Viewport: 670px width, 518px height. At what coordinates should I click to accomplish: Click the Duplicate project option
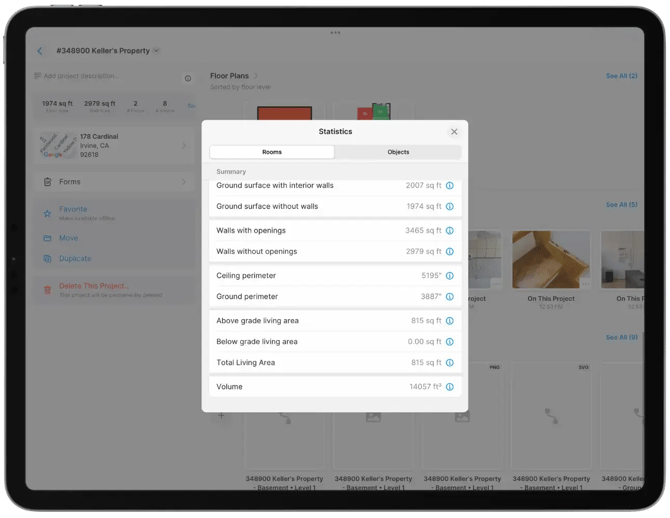tap(75, 259)
